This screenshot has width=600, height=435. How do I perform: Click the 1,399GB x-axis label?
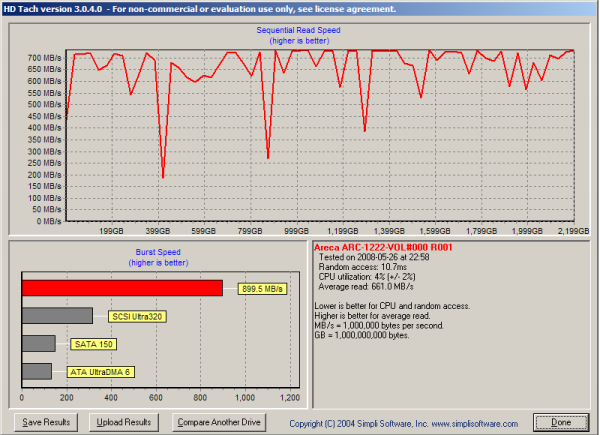tap(389, 231)
